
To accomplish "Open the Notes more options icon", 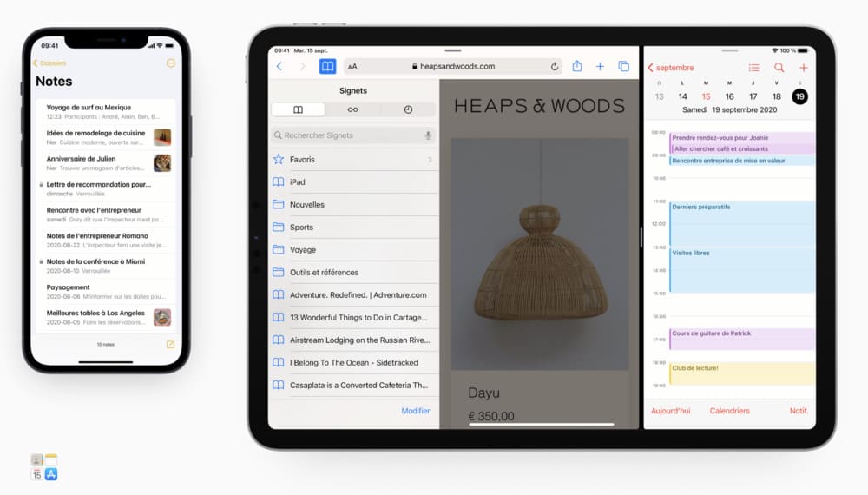I will point(170,63).
